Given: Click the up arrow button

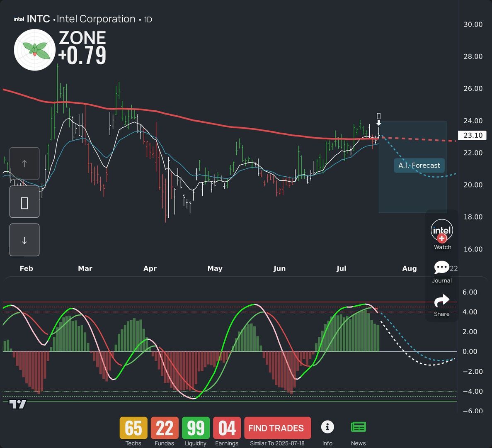Looking at the screenshot, I should click(x=24, y=163).
